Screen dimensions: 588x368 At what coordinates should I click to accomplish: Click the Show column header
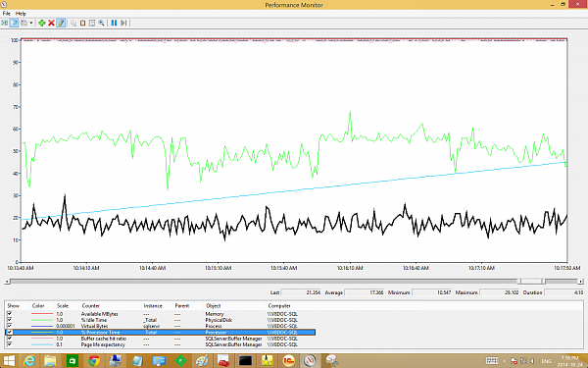18,305
